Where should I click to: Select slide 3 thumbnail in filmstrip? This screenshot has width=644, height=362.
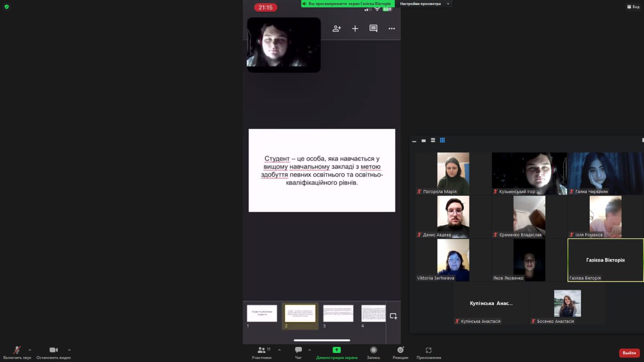[338, 313]
